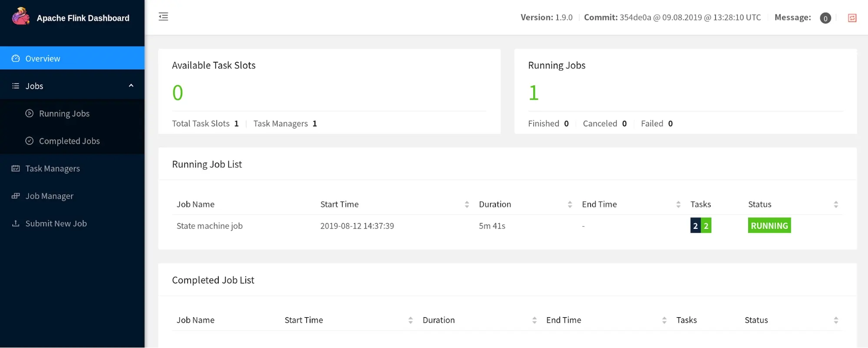This screenshot has height=348, width=868.
Task: Click the message count badge
Action: [x=825, y=18]
